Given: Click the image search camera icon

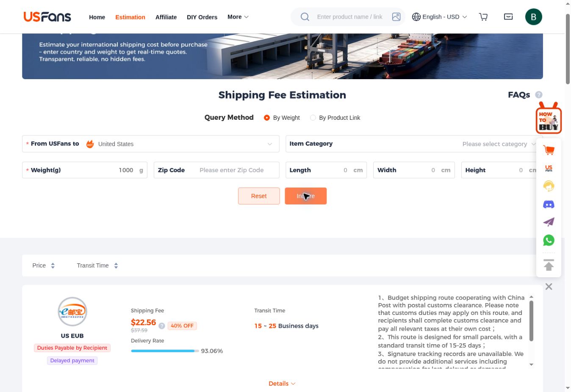Looking at the screenshot, I should click(x=396, y=17).
